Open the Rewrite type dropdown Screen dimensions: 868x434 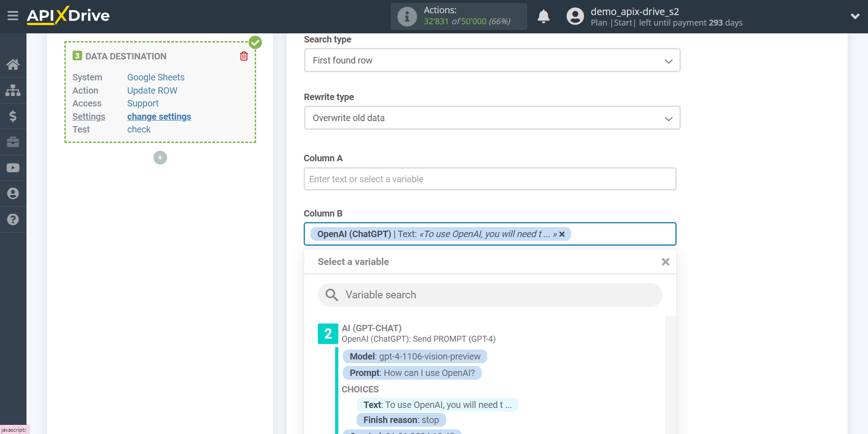(x=492, y=118)
